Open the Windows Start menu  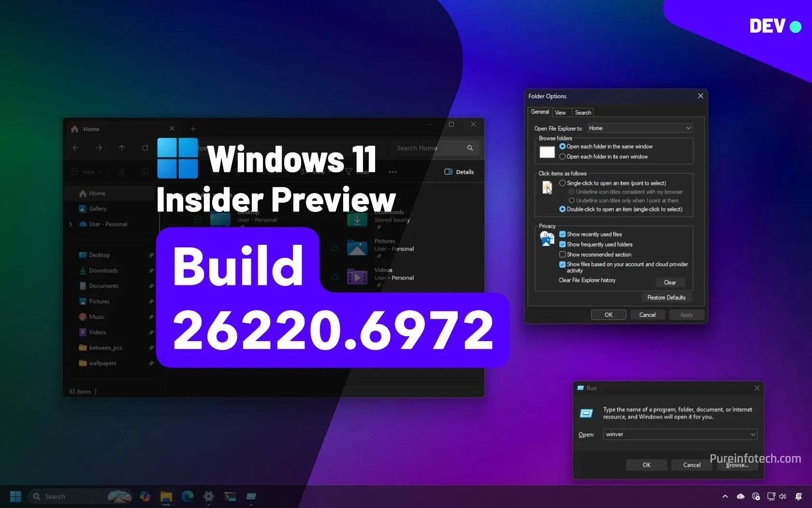click(x=15, y=496)
